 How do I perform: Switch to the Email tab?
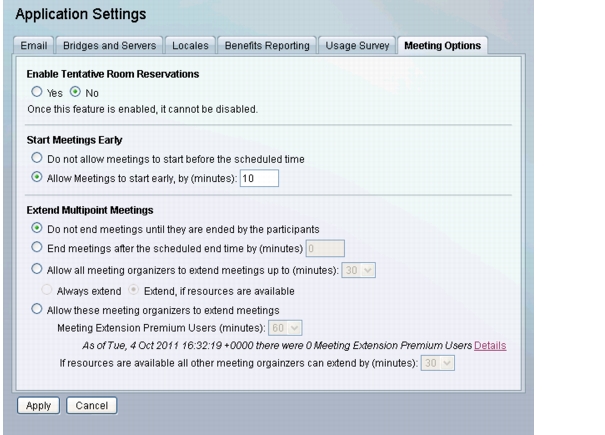pos(34,46)
